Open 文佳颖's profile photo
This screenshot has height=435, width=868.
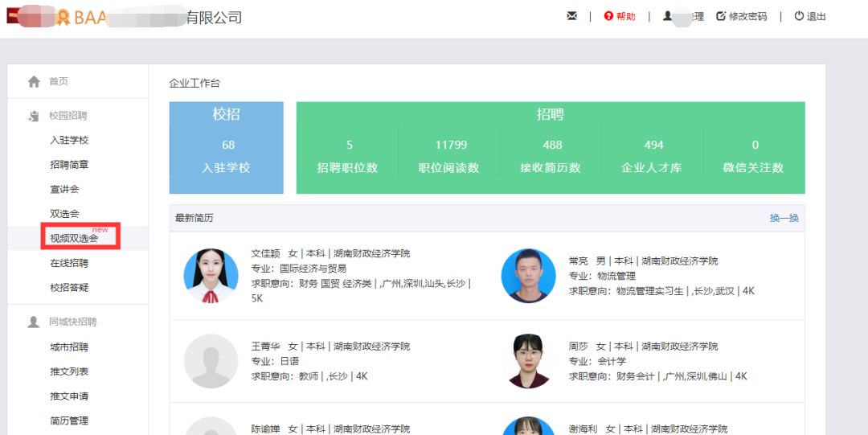(x=211, y=276)
